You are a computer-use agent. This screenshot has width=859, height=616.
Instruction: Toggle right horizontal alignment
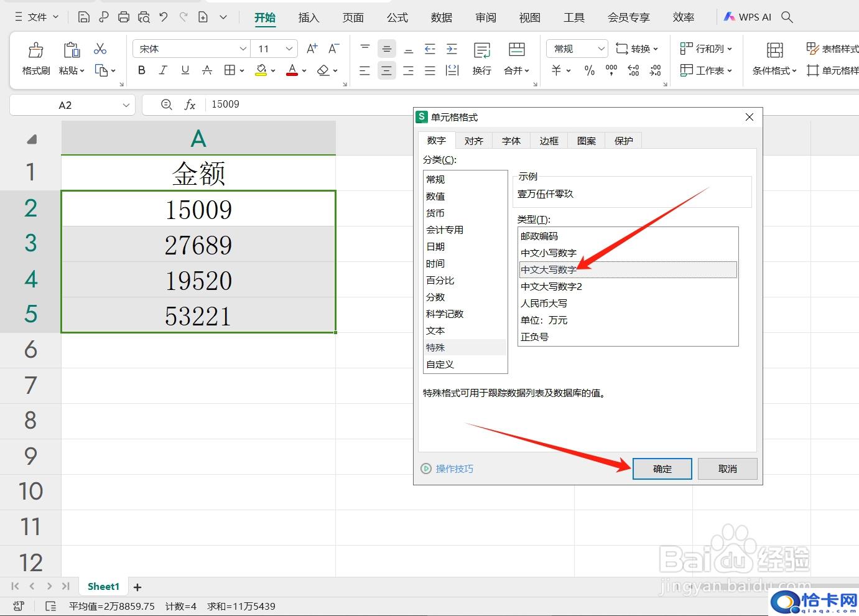(409, 70)
